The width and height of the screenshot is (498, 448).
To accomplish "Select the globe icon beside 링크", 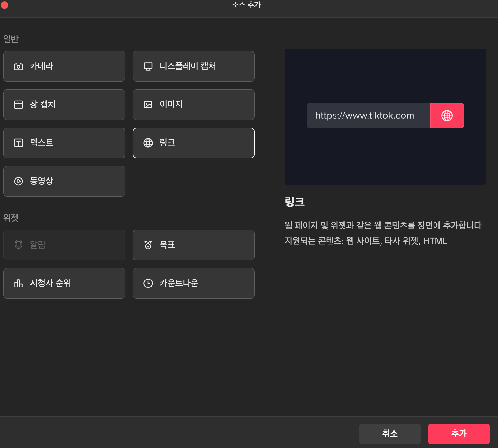I will click(148, 143).
